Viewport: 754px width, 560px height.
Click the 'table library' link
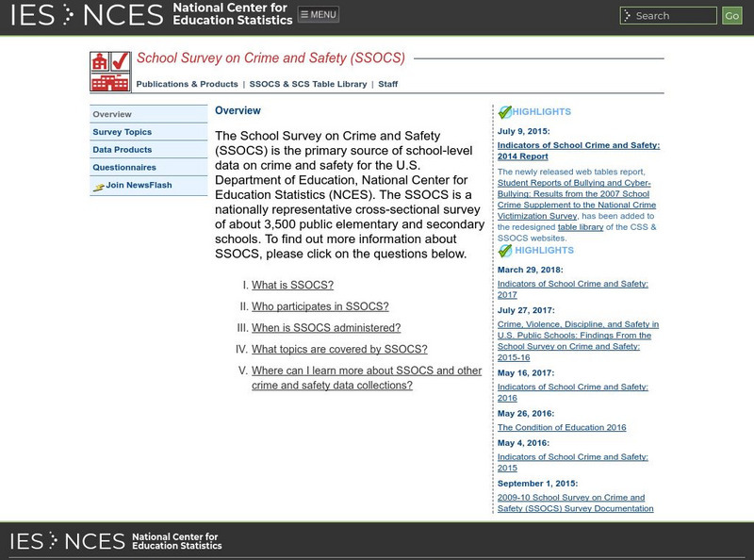coord(581,227)
